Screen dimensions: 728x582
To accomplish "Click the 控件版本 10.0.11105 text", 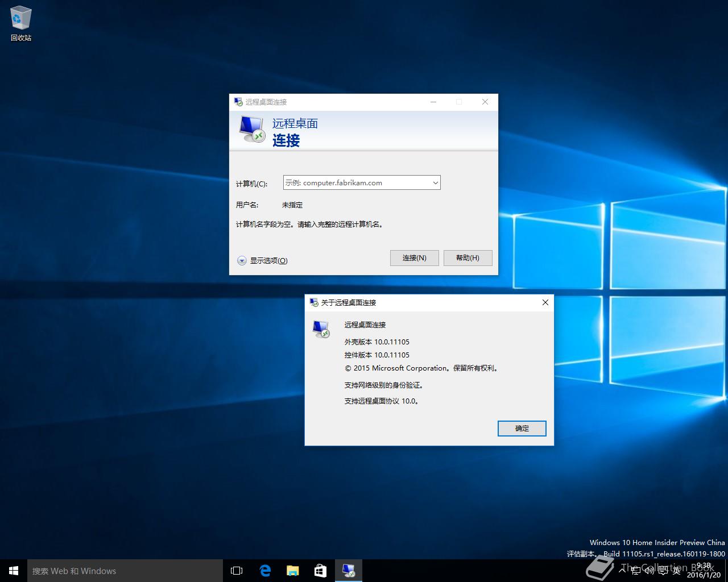I will [x=377, y=355].
